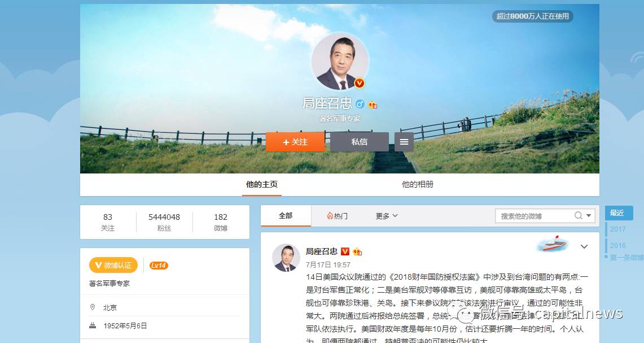
Task: Open the post timestamp 7月17日 19:57
Action: click(x=328, y=264)
